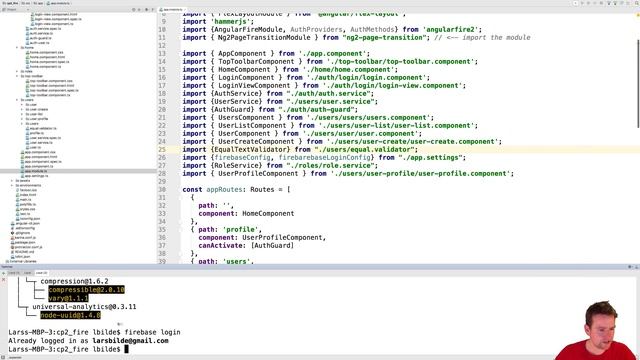640x360 pixels.
Task: Select the active third Local terminal tab
Action: point(41,273)
